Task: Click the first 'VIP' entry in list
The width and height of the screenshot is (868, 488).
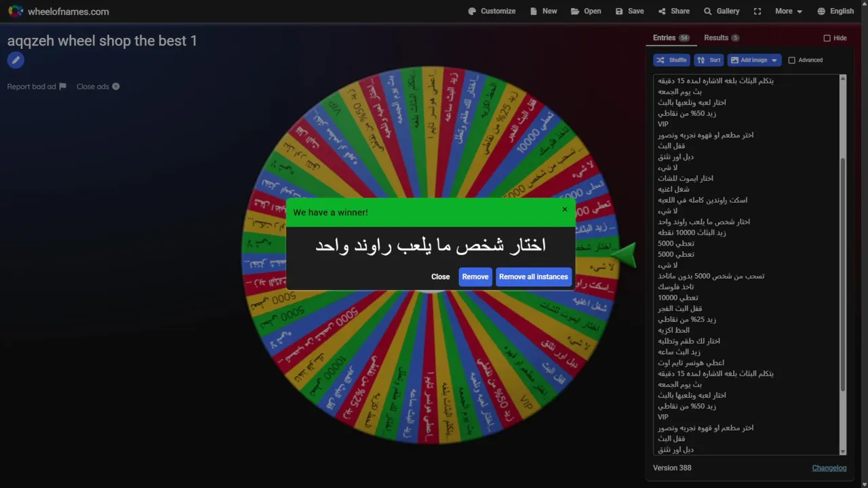Action: pyautogui.click(x=663, y=124)
